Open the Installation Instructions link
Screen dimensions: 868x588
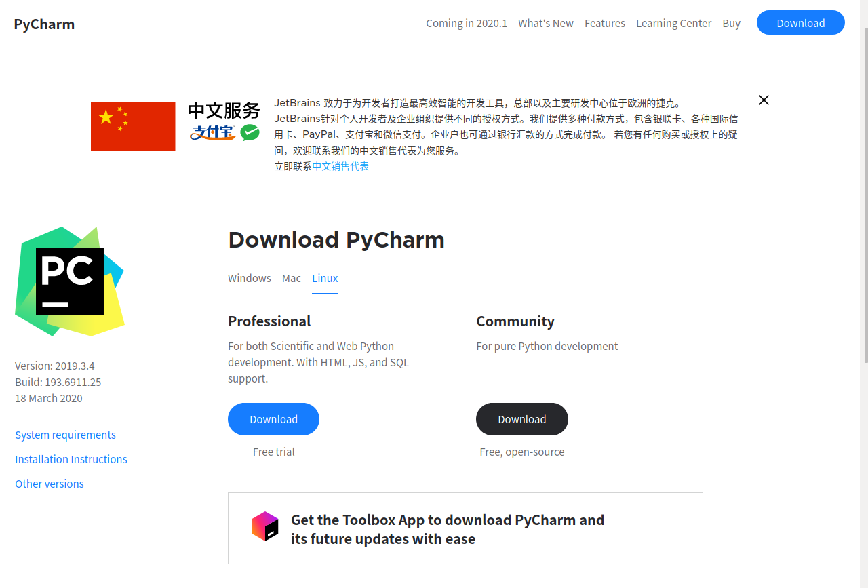coord(71,459)
